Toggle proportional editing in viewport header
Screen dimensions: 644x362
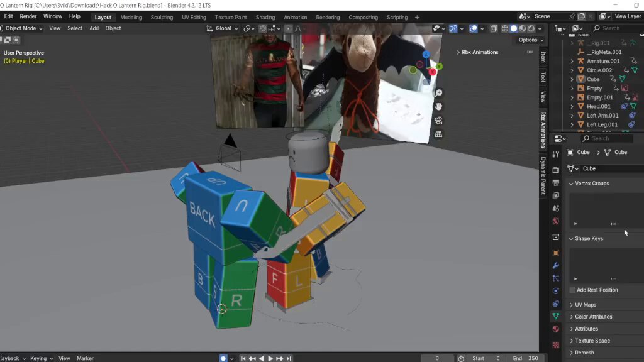[288, 28]
